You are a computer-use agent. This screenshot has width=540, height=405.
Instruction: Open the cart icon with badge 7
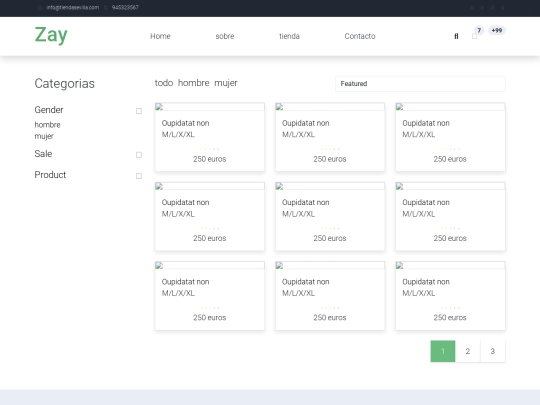[x=474, y=36]
